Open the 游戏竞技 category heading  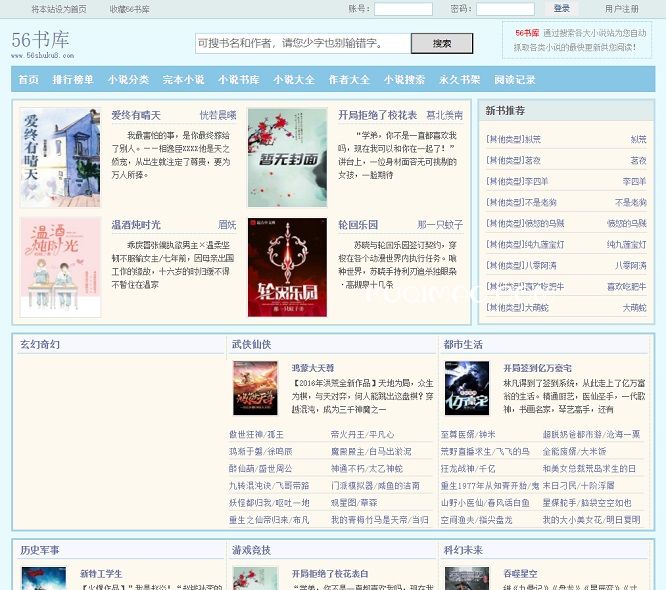[251, 550]
